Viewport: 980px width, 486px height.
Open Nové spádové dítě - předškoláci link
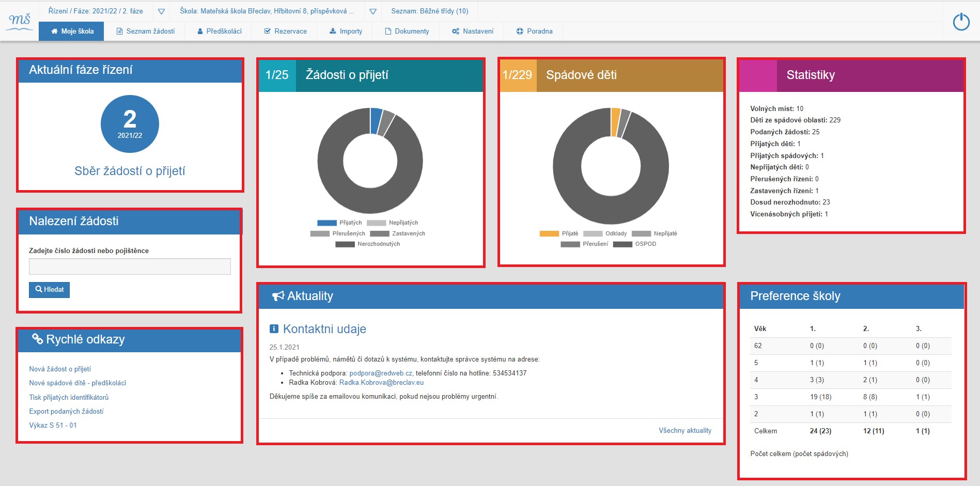coord(77,383)
